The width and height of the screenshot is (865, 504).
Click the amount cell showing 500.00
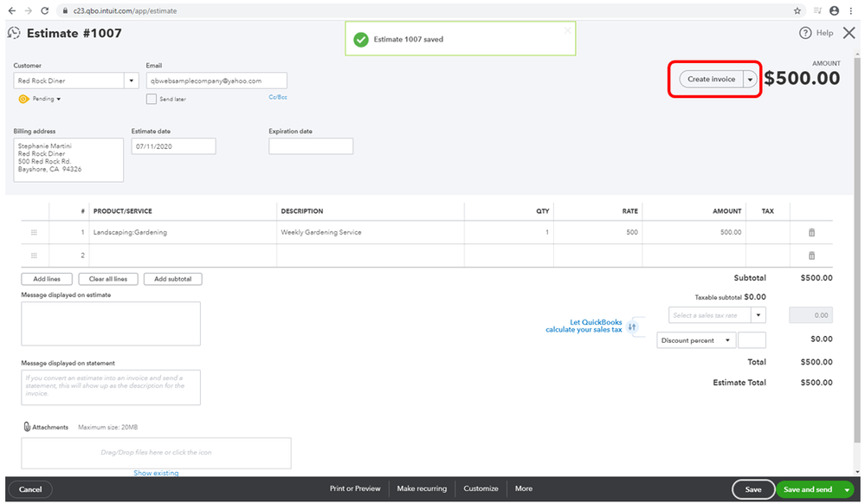tap(694, 232)
